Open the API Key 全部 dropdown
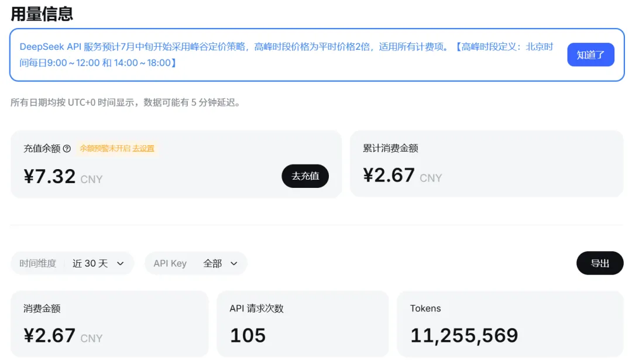 [196, 263]
